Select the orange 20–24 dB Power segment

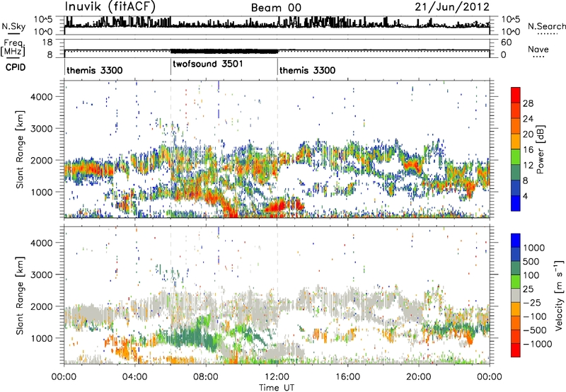tap(516, 127)
